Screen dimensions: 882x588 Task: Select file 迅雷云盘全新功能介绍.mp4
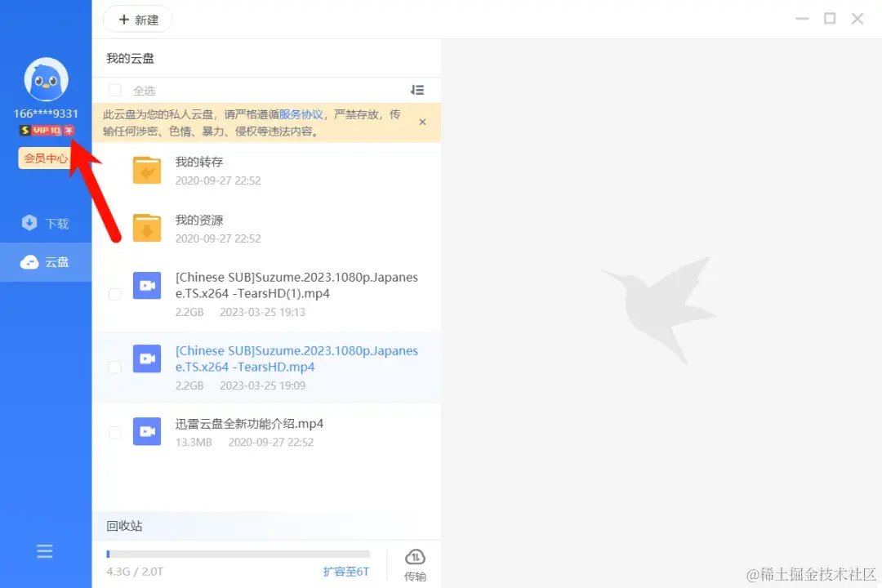249,424
